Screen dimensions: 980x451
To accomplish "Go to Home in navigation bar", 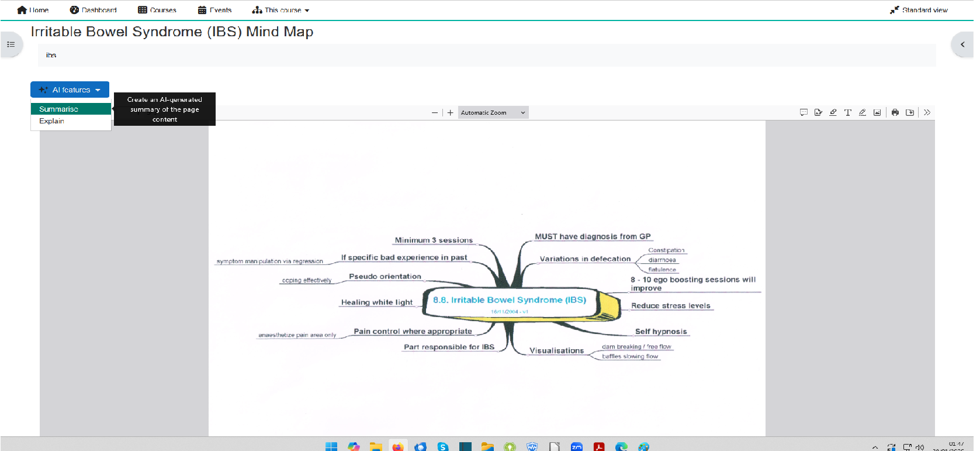I will tap(33, 10).
